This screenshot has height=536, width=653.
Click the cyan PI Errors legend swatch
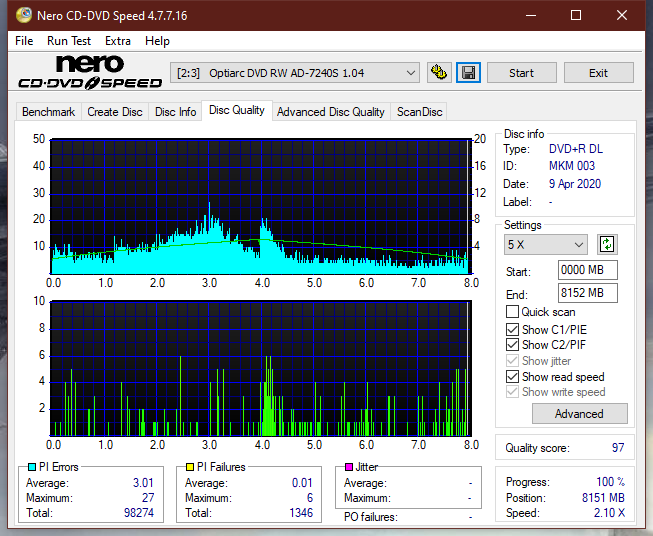(x=31, y=467)
